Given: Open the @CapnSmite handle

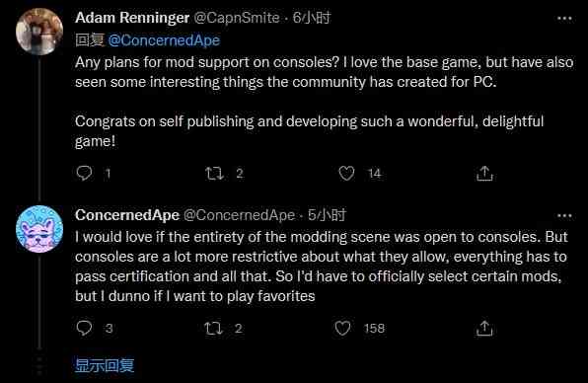Looking at the screenshot, I should pos(237,18).
